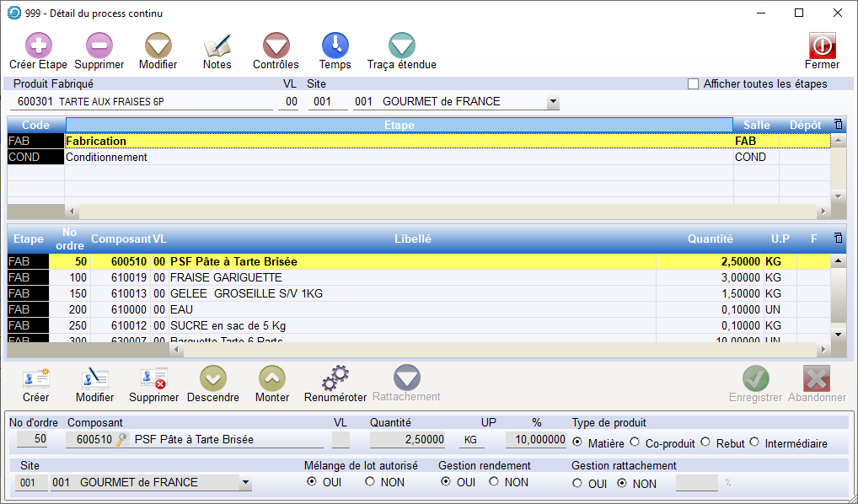The width and height of the screenshot is (858, 504).
Task: Set Mélange de lot autorisé to NON
Action: (x=369, y=482)
